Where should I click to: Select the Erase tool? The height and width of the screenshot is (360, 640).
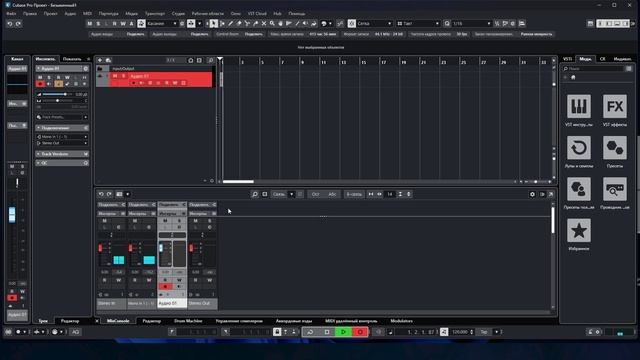239,24
